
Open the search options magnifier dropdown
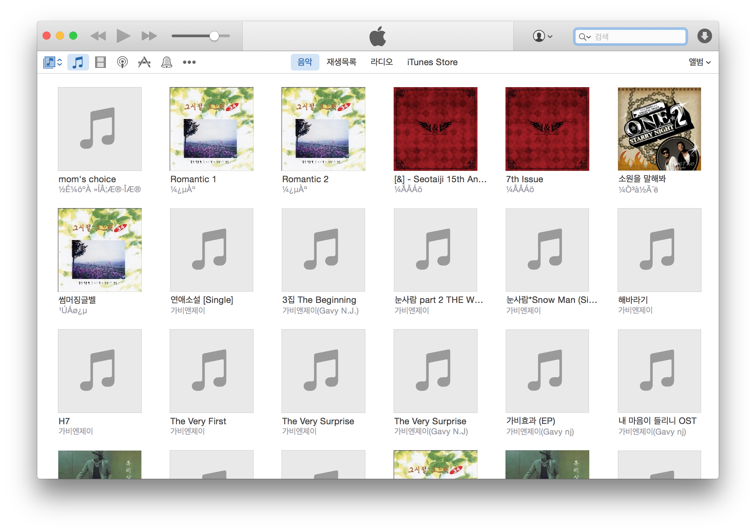tap(585, 37)
